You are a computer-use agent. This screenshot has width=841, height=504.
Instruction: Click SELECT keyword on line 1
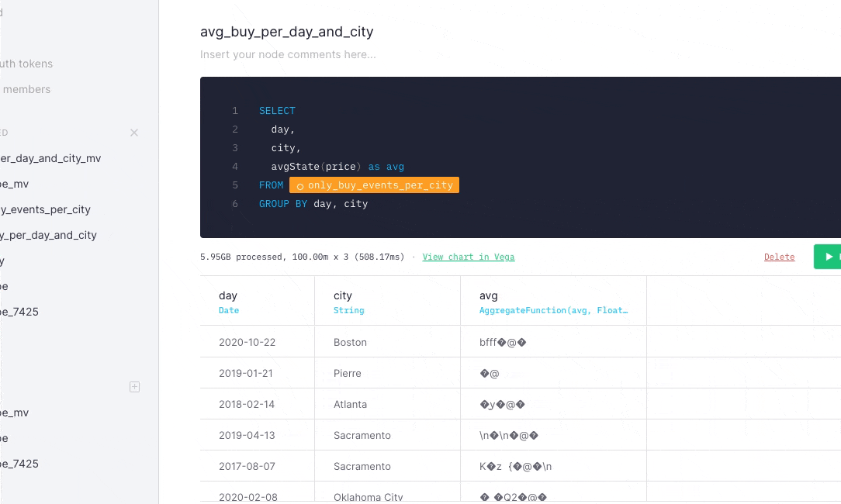(x=277, y=111)
